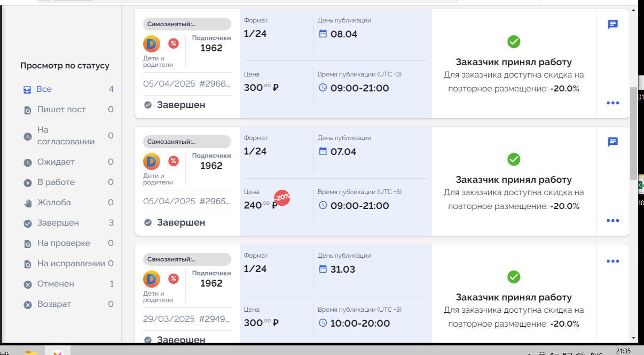Click the Самозанятый tag on third order
The image size is (644, 355).
click(x=187, y=259)
